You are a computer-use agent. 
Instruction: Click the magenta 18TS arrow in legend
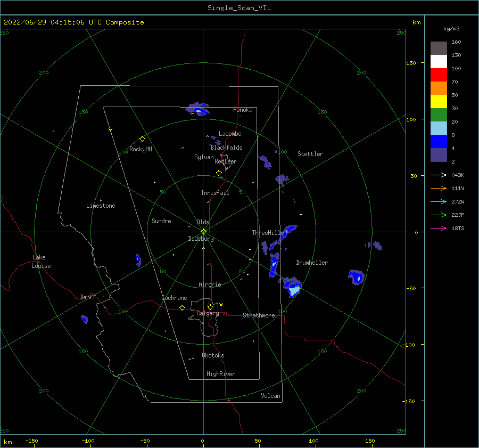(x=439, y=228)
